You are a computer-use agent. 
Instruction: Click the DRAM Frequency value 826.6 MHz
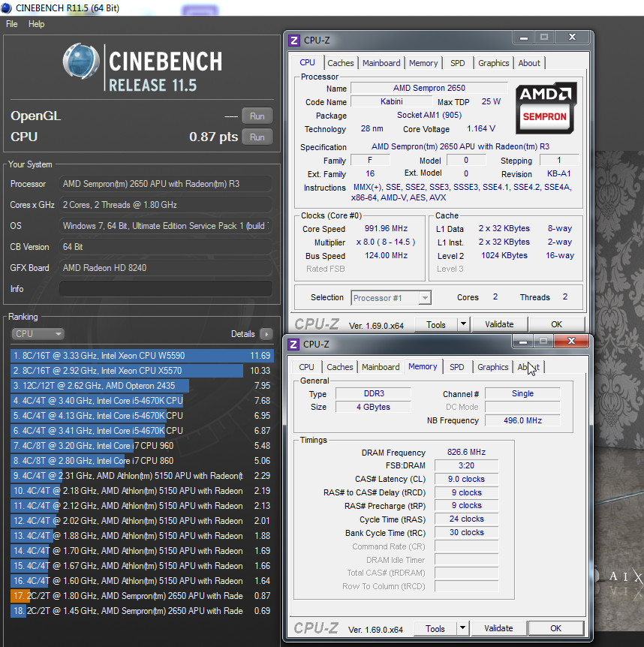tap(466, 453)
